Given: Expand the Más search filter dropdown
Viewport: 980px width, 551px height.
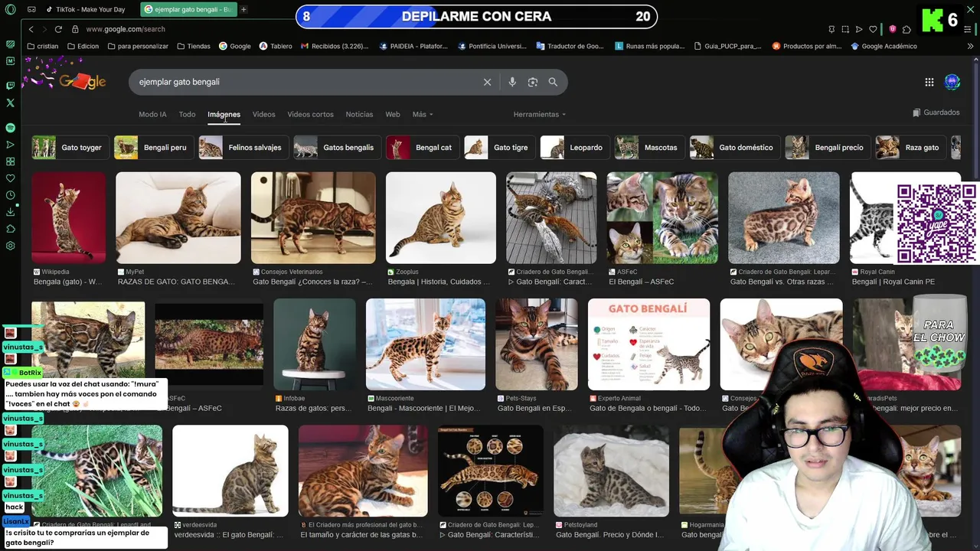Looking at the screenshot, I should tap(423, 114).
